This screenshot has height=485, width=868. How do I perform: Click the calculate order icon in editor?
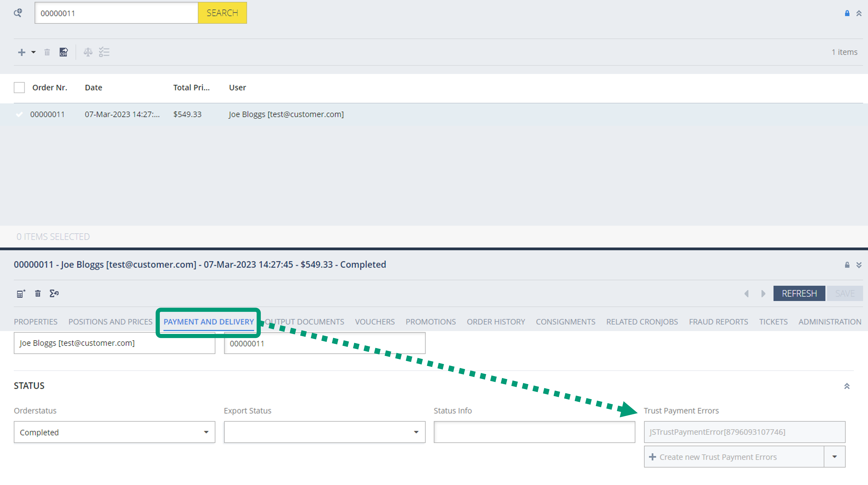[21, 294]
